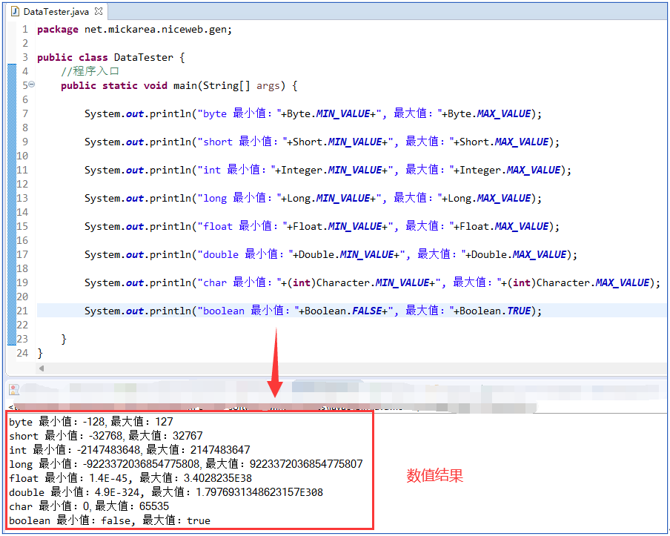The image size is (670, 536).
Task: Click the short println statement on line 9
Action: tap(322, 142)
